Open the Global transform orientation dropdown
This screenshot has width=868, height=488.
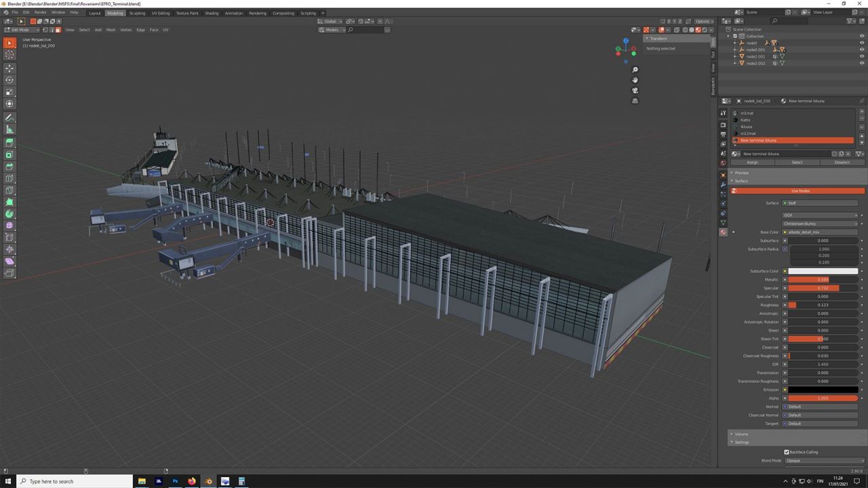[330, 21]
